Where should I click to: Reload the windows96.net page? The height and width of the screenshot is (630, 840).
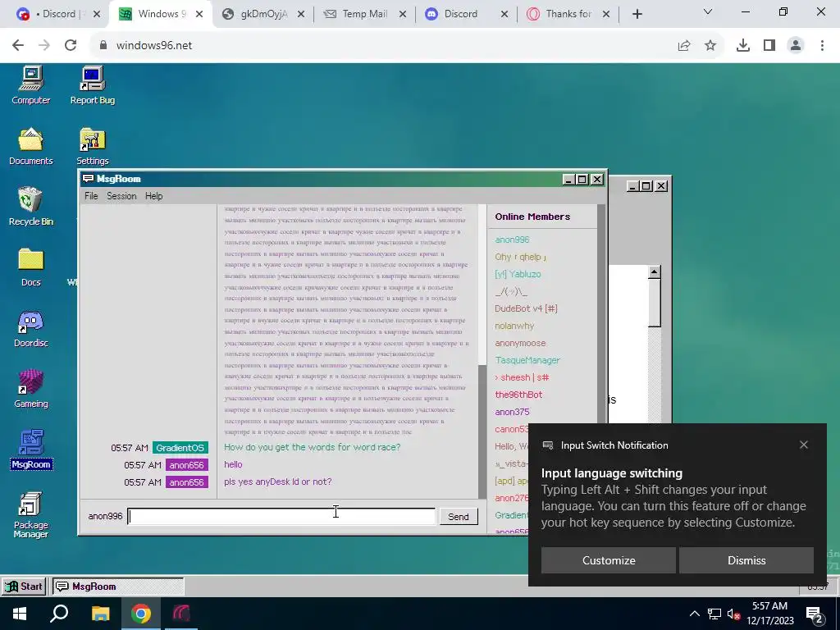[x=71, y=45]
